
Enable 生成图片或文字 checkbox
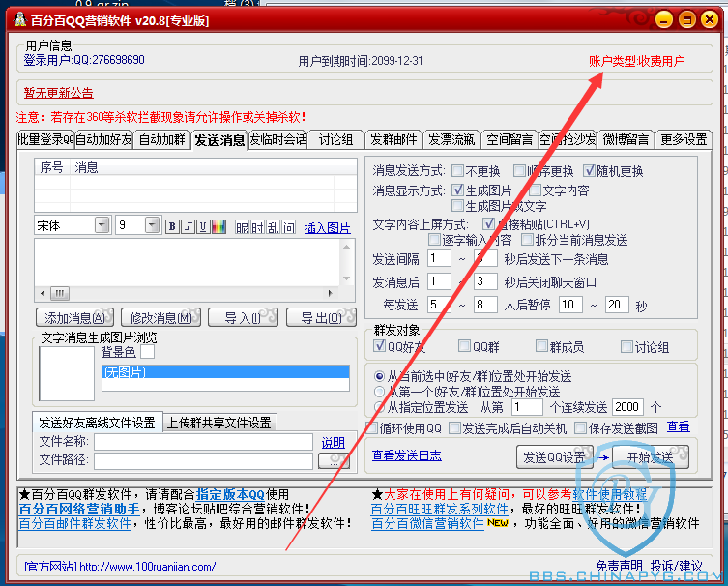457,205
